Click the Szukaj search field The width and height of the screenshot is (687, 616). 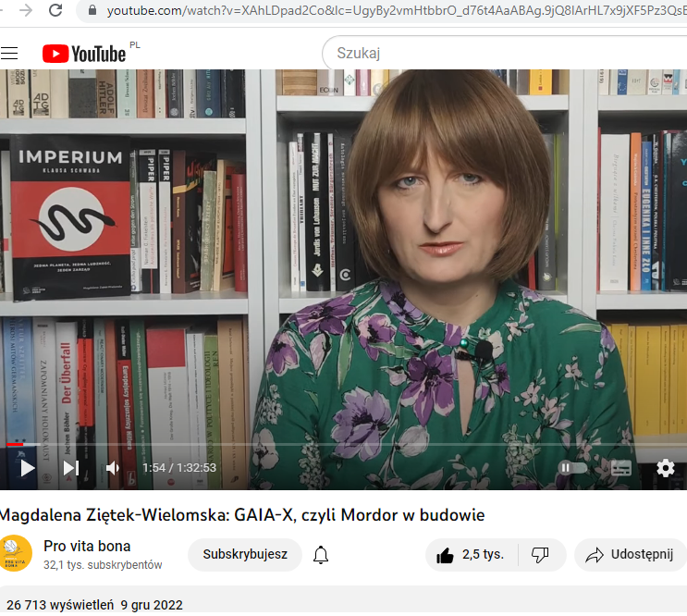coord(499,54)
